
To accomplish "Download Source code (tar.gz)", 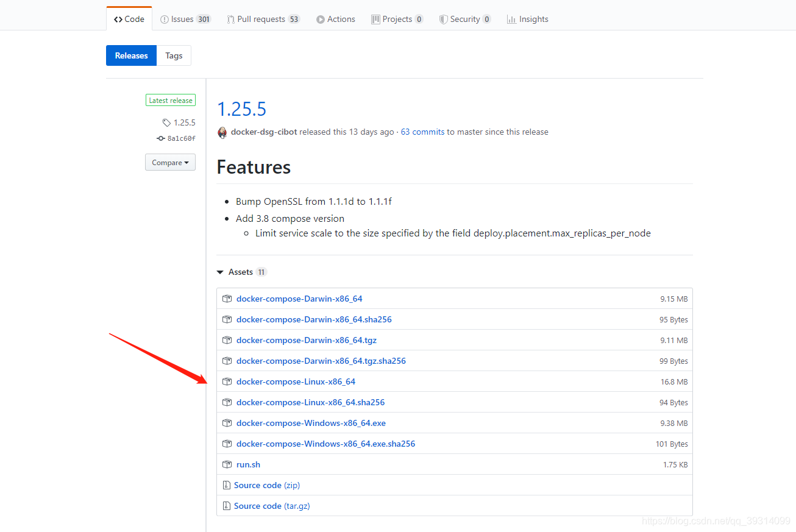I will [272, 506].
